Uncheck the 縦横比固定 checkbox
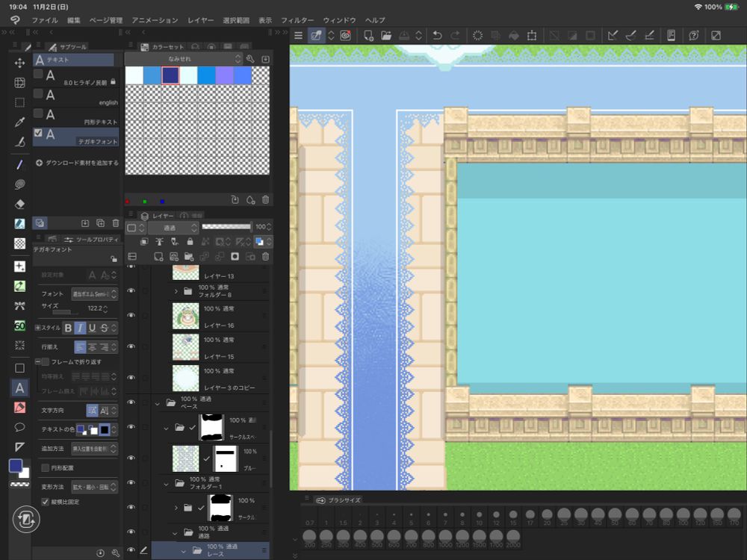The height and width of the screenshot is (560, 747). [x=46, y=502]
